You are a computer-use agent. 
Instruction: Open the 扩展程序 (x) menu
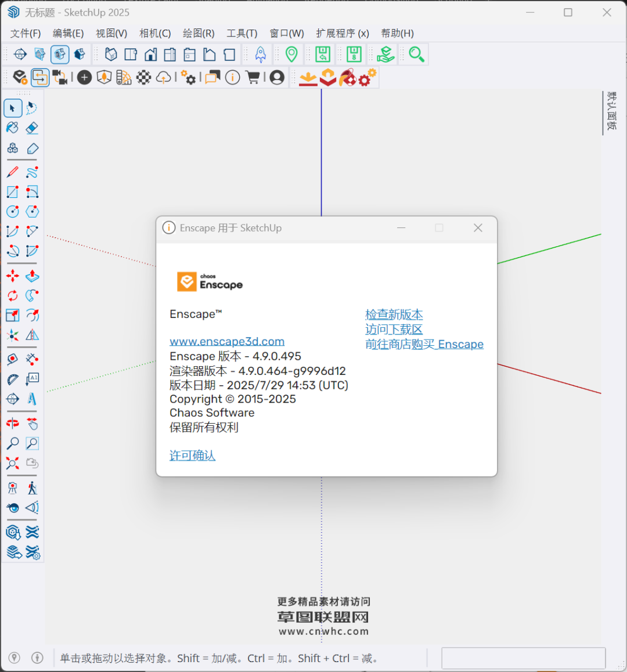click(342, 34)
